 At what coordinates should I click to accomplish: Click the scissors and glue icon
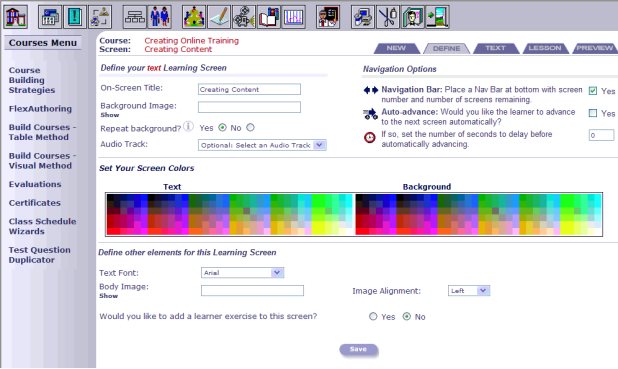[388, 17]
